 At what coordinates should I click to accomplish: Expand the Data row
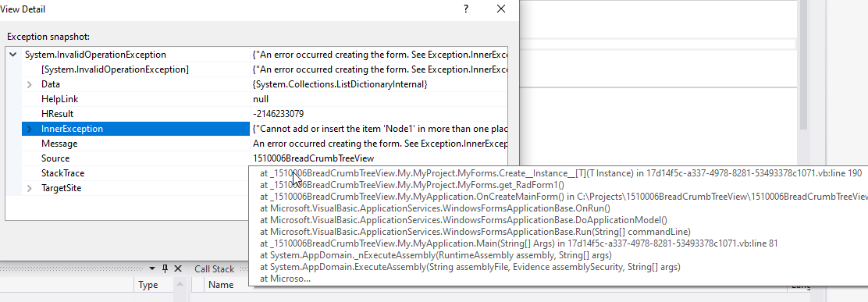30,84
